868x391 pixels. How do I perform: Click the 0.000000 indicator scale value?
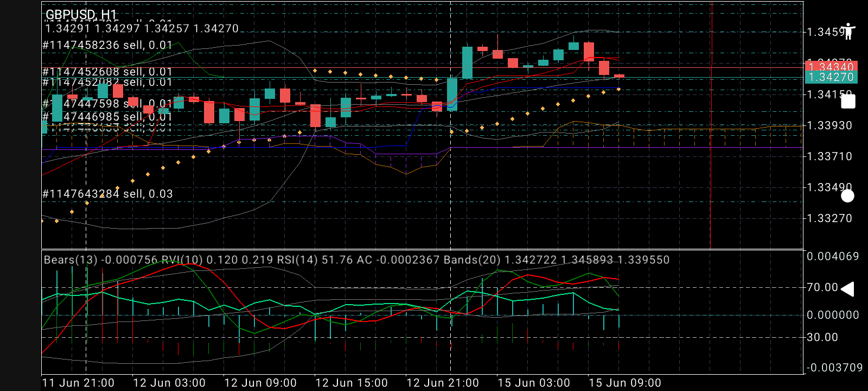click(833, 315)
